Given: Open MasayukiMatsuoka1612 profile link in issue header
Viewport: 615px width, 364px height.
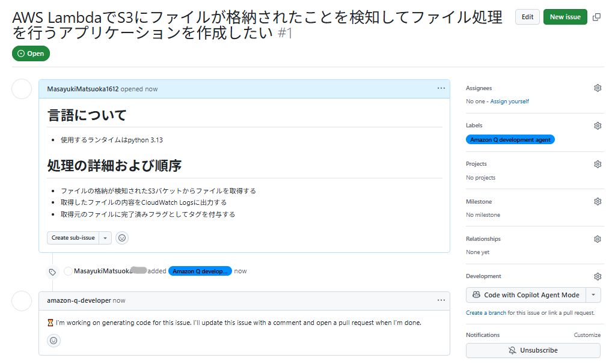Looking at the screenshot, I should pyautogui.click(x=83, y=89).
